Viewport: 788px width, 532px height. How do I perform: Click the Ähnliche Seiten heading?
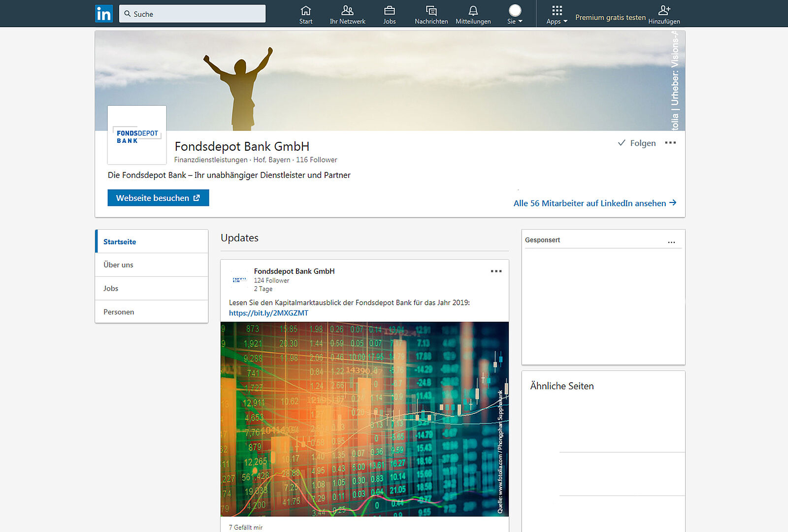(562, 386)
